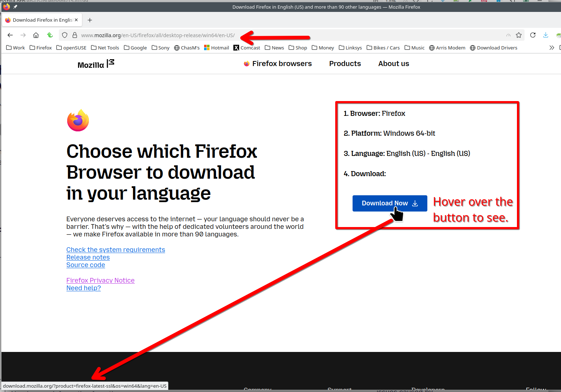Open a new tab with the plus button

click(x=90, y=20)
